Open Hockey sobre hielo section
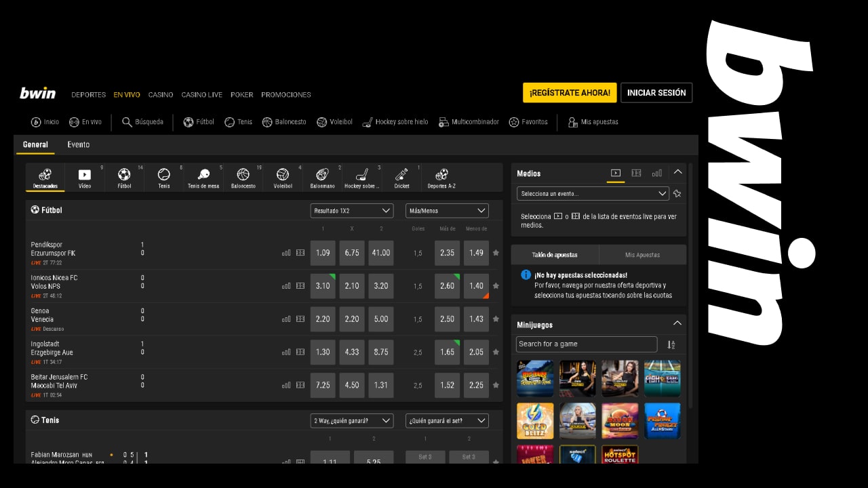 click(395, 122)
